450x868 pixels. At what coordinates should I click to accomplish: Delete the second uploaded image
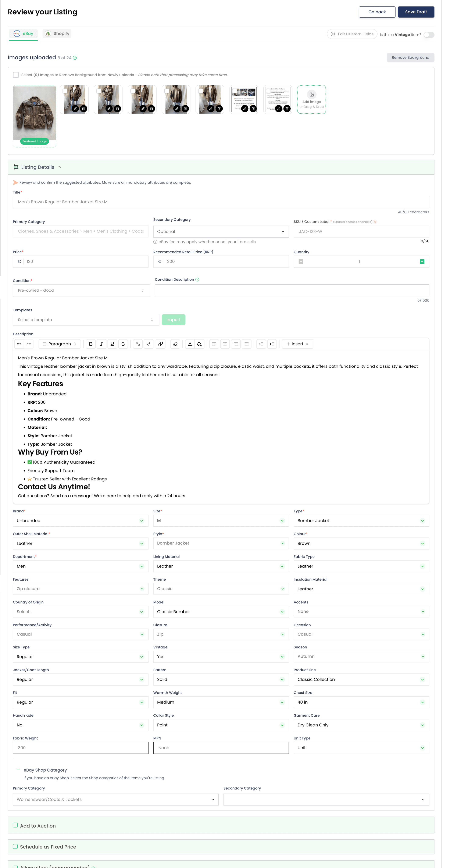click(83, 108)
